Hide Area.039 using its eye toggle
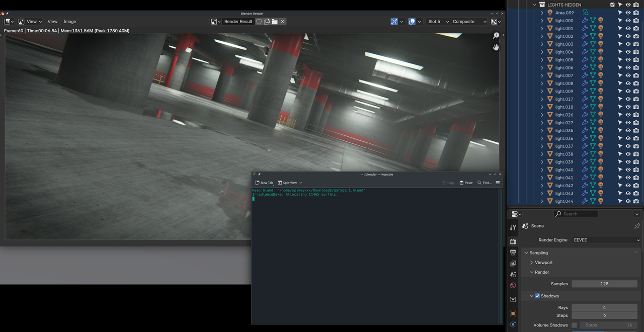Image resolution: width=644 pixels, height=332 pixels. 628,13
